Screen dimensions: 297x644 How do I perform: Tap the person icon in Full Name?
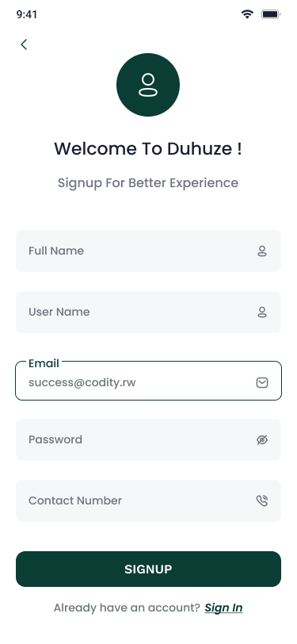[262, 251]
